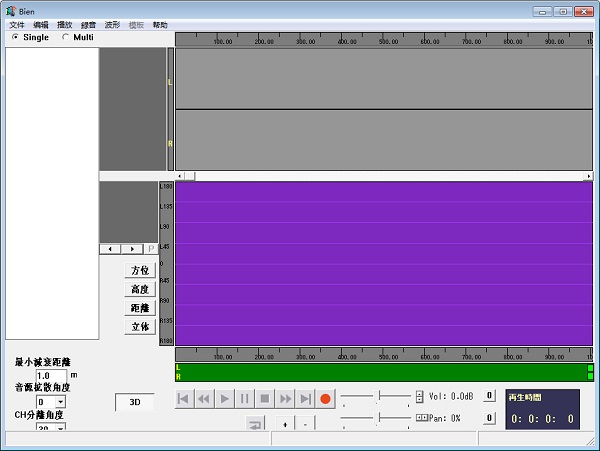Screen dimensions: 600x451
Task: Toggle the loop/repeat icon below transport
Action: pos(255,423)
